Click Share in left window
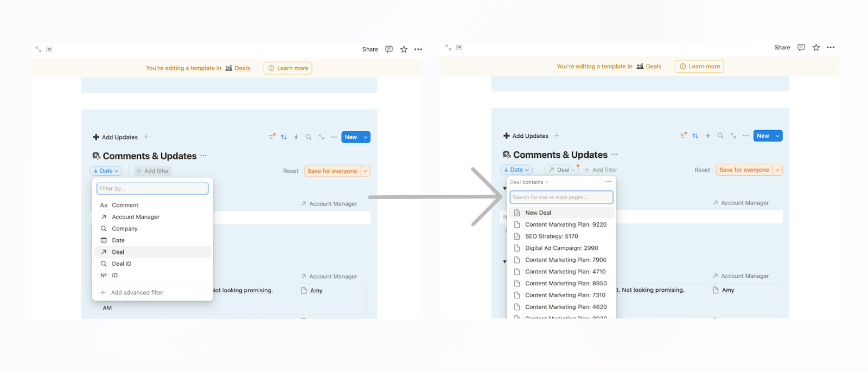Viewport: 868px width, 371px height. [370, 49]
